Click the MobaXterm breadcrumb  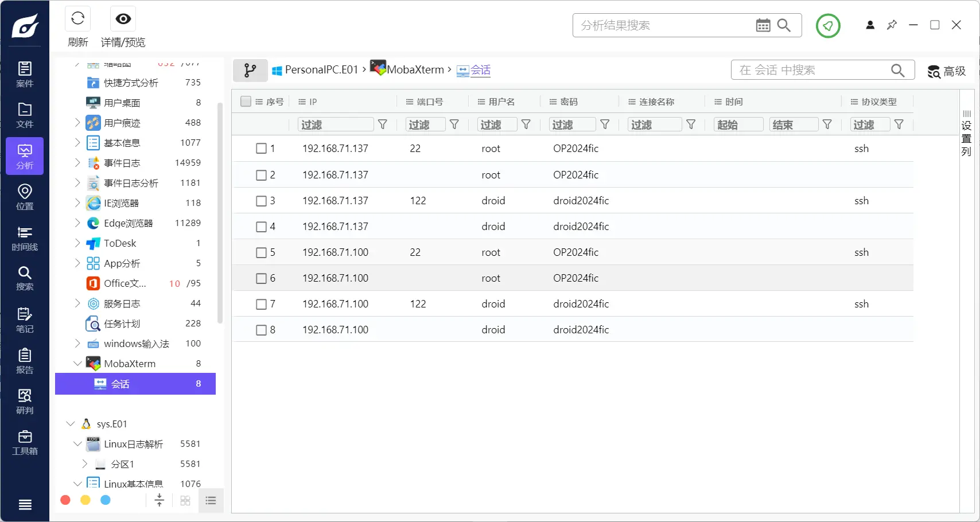[x=408, y=69]
